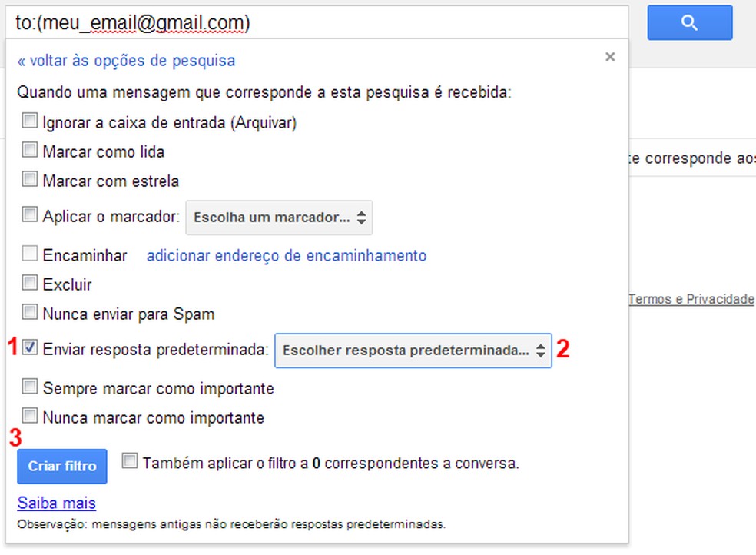Screen dimensions: 756x555
Task: Open the 'Saiba mais' link
Action: click(x=56, y=503)
